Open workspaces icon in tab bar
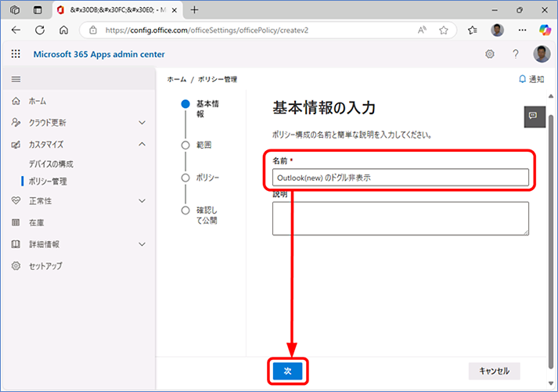 coord(15,10)
